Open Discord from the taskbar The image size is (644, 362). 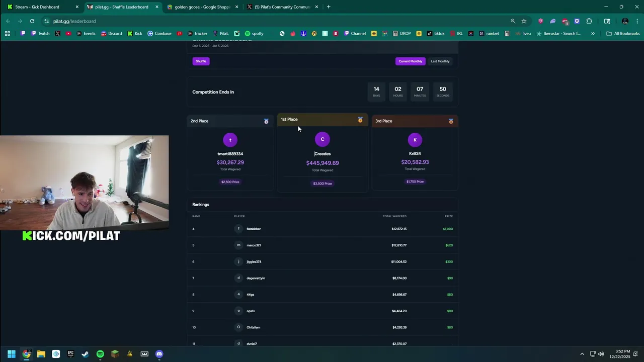pyautogui.click(x=159, y=354)
